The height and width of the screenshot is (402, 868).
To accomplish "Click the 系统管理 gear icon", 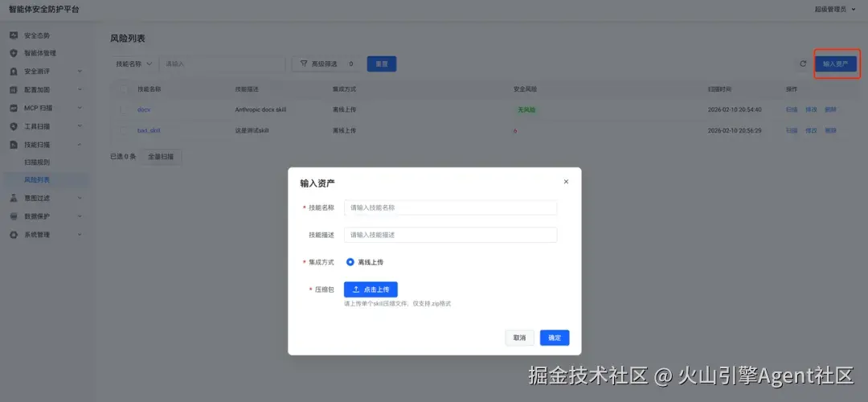I will (x=14, y=235).
